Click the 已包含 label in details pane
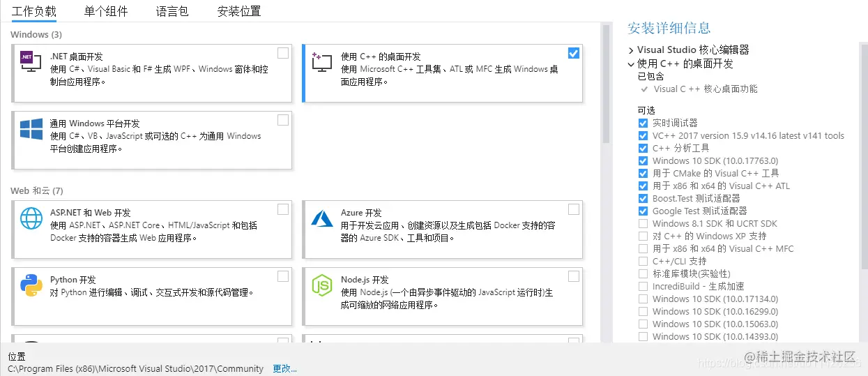Screen dimensions: 868x376 click(x=651, y=76)
